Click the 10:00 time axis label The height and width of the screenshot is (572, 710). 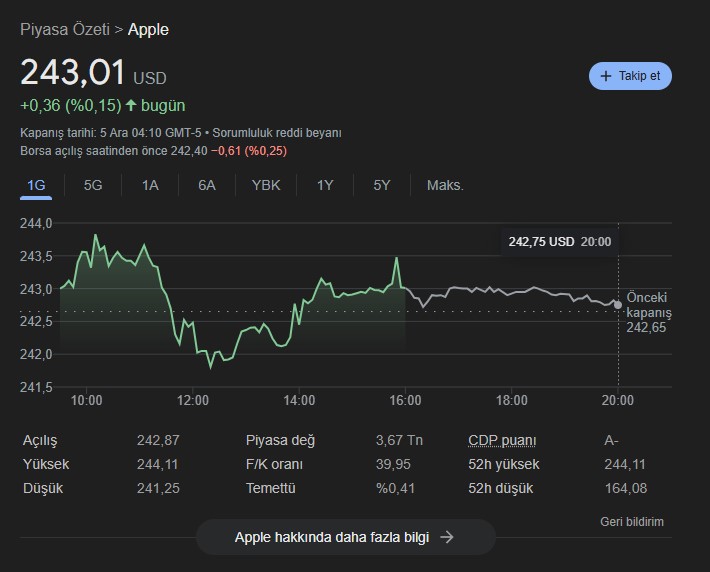pyautogui.click(x=86, y=400)
